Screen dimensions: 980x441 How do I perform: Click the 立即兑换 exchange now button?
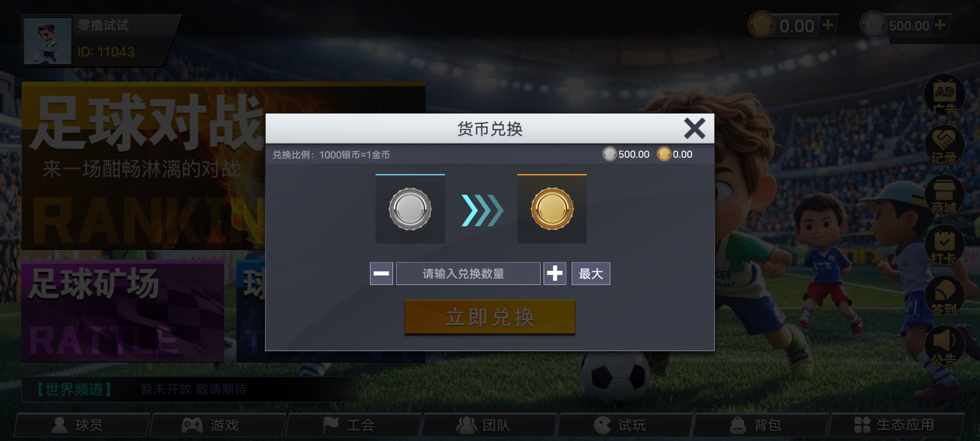tap(490, 317)
